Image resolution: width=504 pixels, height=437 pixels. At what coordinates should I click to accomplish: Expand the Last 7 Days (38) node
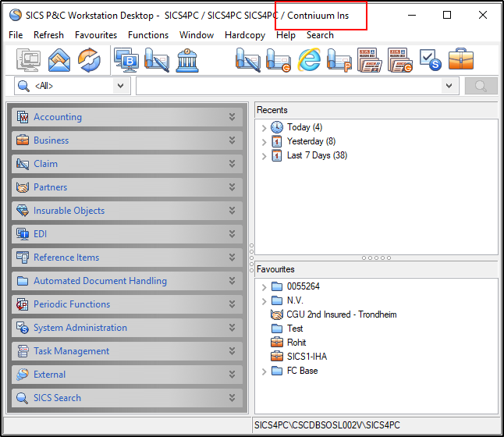pyautogui.click(x=264, y=155)
